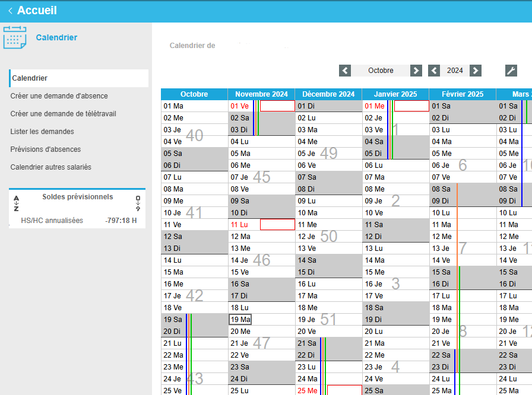Select 21 Ve in the Février column

tap(463, 343)
